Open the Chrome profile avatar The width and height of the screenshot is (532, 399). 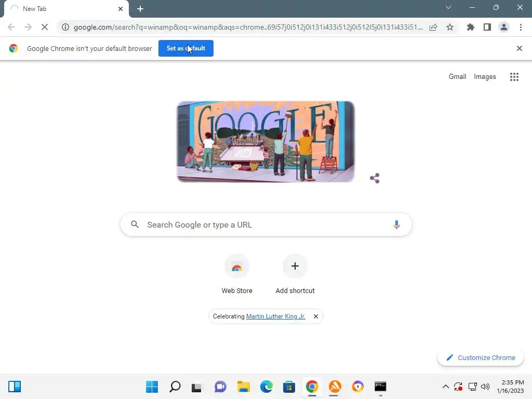point(504,27)
